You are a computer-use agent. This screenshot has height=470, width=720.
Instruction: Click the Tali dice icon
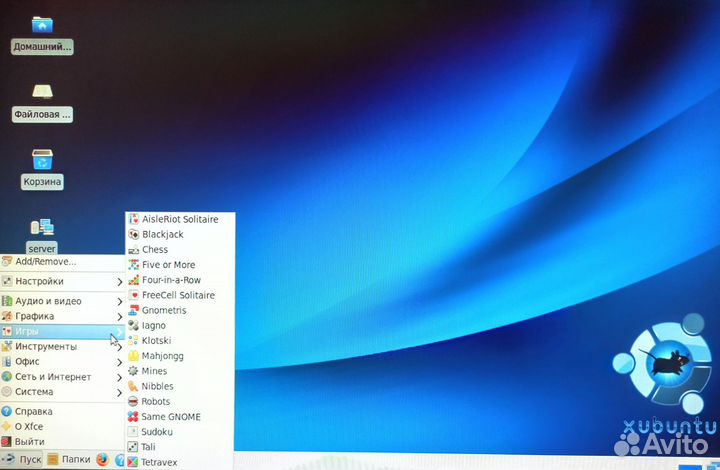133,447
